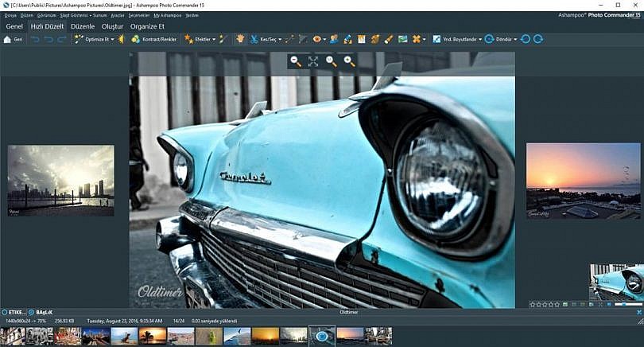Expand the Optimize Et dropdown arrow
The image size is (644, 347).
[x=113, y=40]
